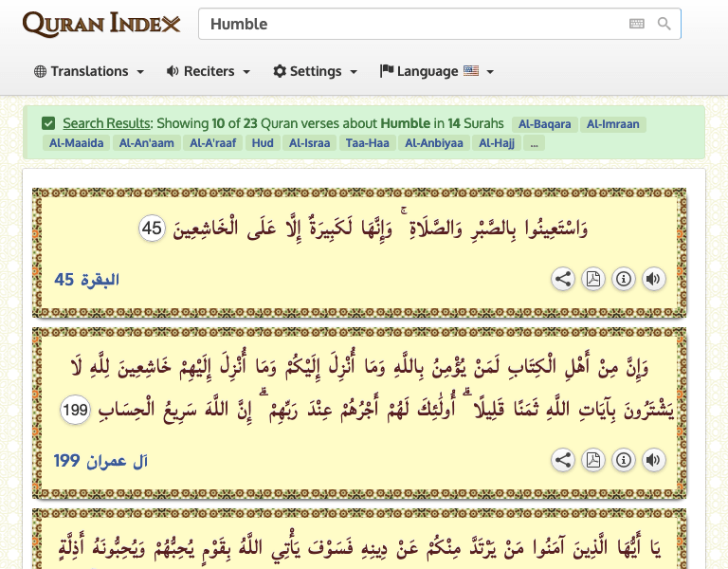Open PDF for verse Al-Imran 199
Image resolution: width=728 pixels, height=569 pixels.
click(593, 460)
